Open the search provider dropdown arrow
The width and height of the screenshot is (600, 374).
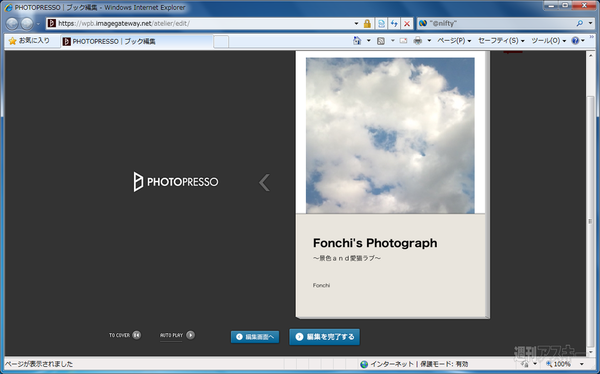590,23
